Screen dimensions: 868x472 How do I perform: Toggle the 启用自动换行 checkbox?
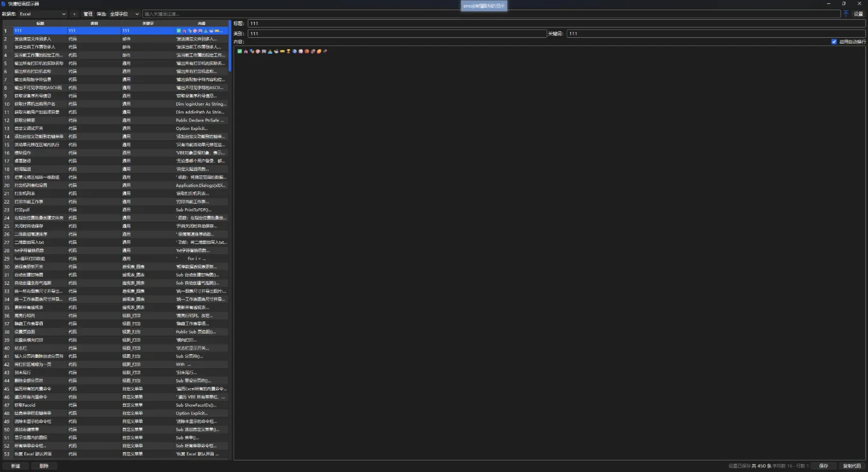[x=834, y=42]
